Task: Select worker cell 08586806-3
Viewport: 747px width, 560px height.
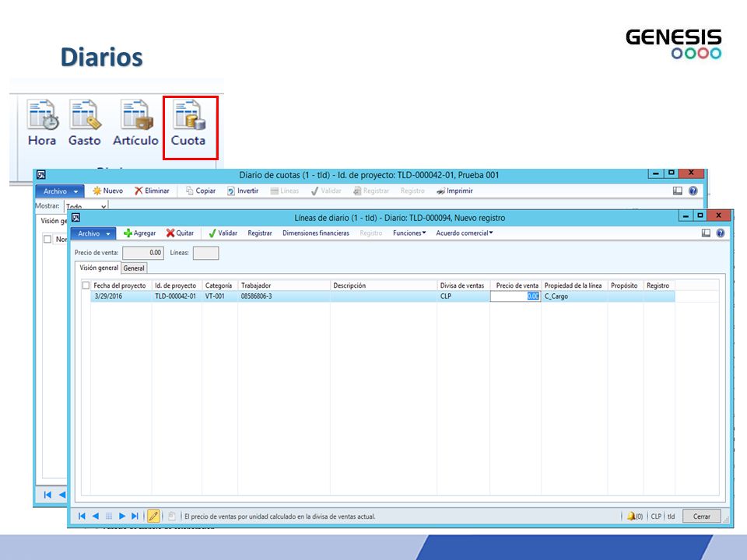Action: [x=284, y=296]
